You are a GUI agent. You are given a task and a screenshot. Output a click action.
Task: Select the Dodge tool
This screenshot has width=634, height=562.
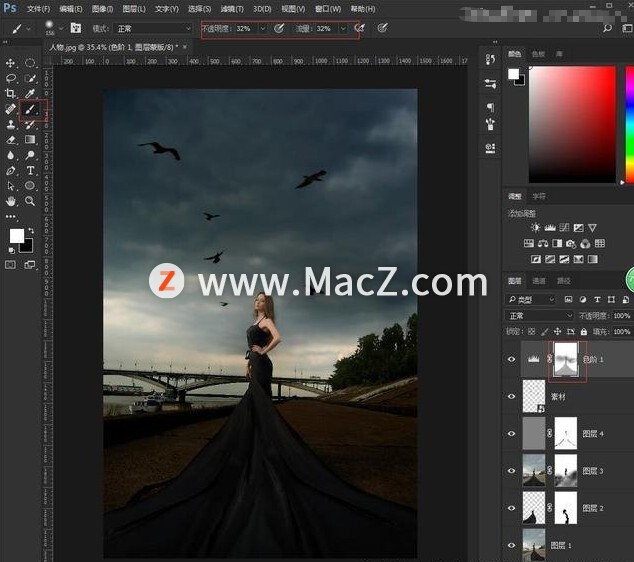pos(30,155)
